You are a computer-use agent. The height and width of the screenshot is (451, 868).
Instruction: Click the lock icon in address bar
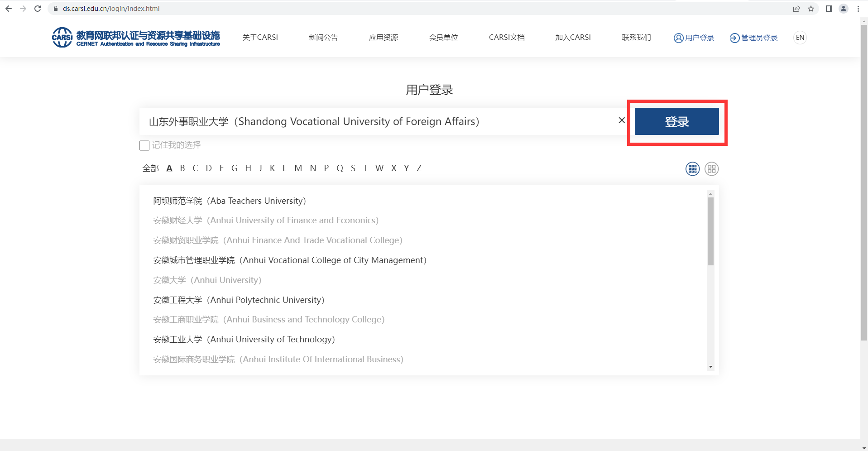pyautogui.click(x=56, y=9)
